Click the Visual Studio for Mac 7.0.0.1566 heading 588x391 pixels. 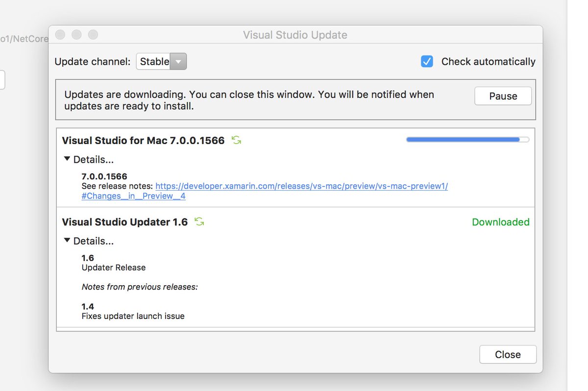pyautogui.click(x=143, y=141)
